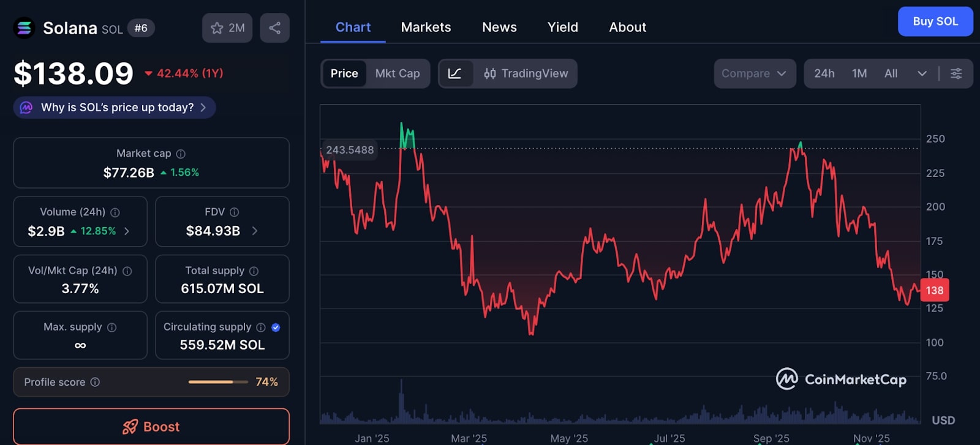Expand the FDV details chevron
The width and height of the screenshot is (980, 445).
point(255,231)
